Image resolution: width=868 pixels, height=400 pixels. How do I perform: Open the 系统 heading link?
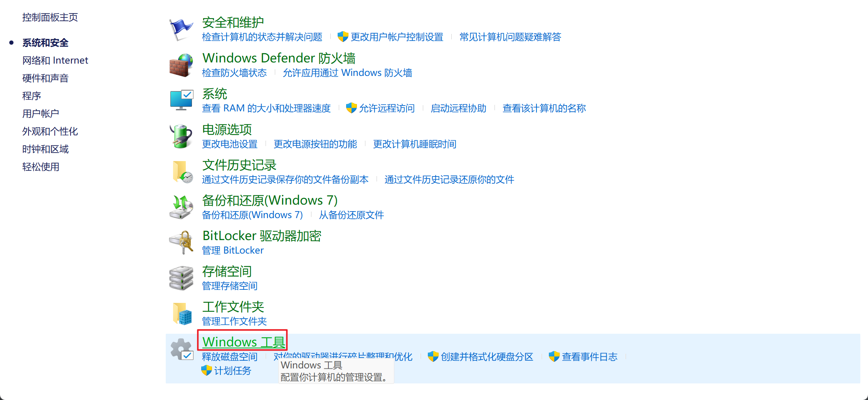[x=215, y=94]
